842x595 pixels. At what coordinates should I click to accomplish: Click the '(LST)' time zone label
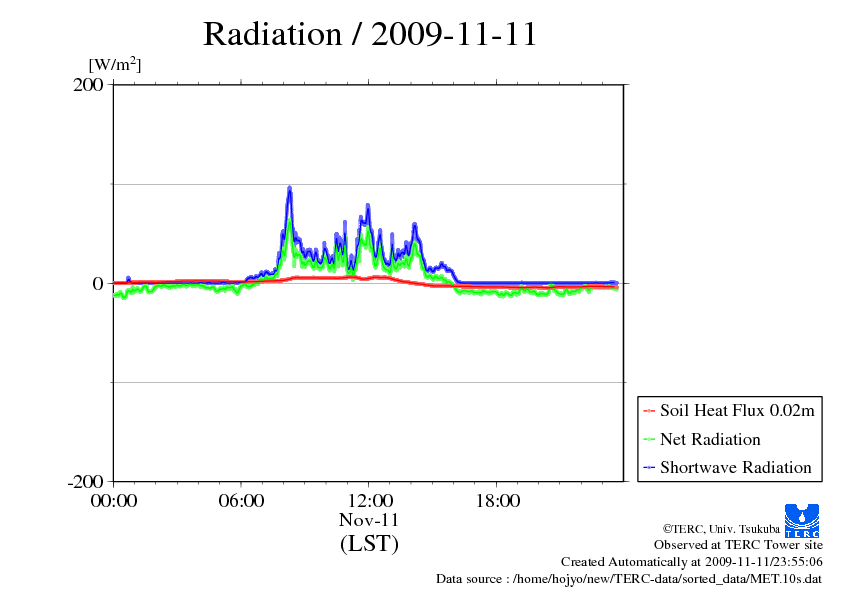(369, 543)
